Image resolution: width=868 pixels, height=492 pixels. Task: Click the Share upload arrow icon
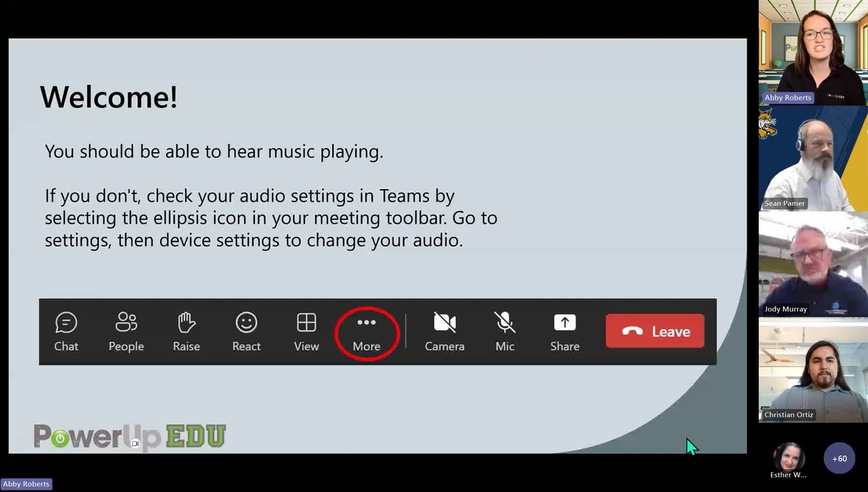pyautogui.click(x=564, y=323)
